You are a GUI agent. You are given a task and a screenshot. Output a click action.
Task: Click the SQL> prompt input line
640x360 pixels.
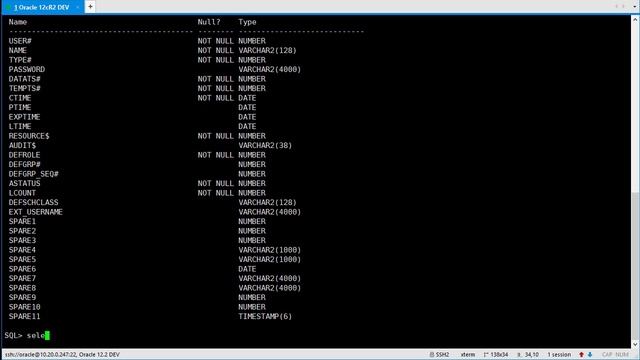[27, 336]
